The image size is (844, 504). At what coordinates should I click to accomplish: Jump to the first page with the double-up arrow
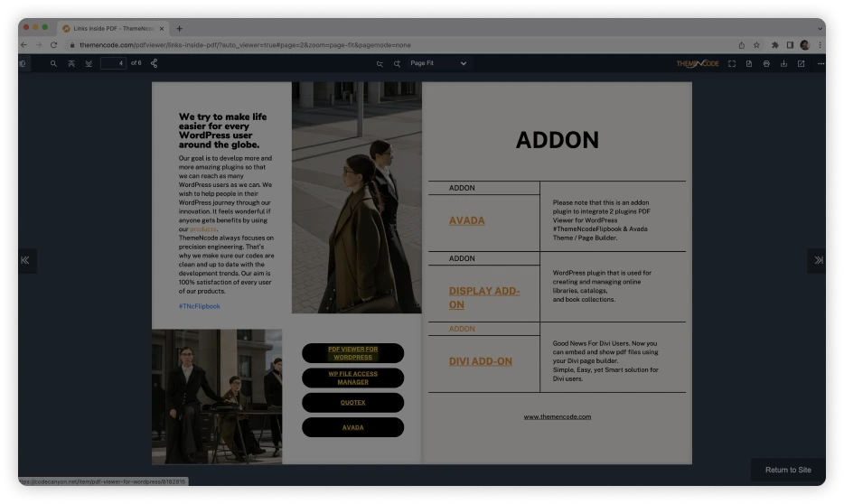pos(71,63)
